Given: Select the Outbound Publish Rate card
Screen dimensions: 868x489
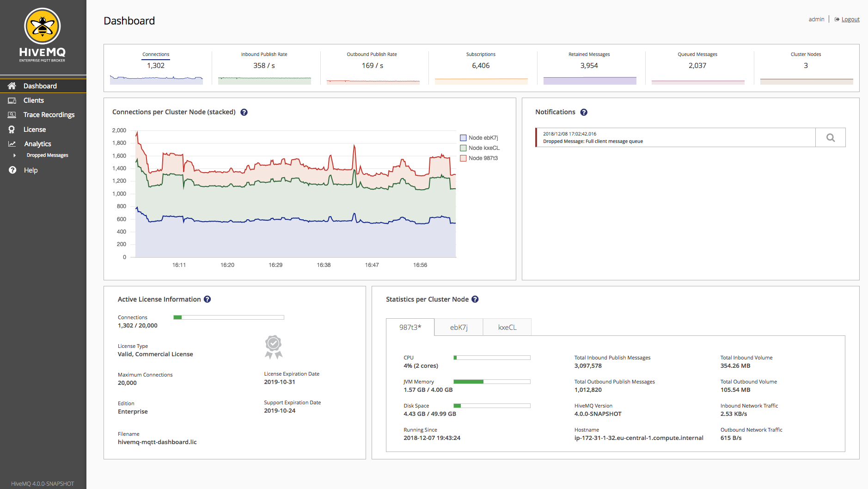Looking at the screenshot, I should click(373, 68).
